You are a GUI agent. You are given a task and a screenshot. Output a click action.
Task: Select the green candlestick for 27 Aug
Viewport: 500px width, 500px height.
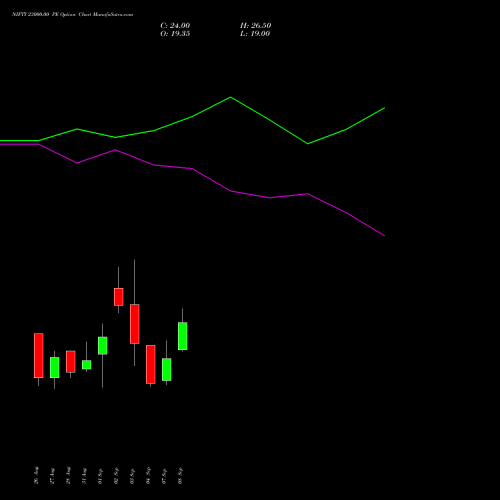[x=55, y=367]
